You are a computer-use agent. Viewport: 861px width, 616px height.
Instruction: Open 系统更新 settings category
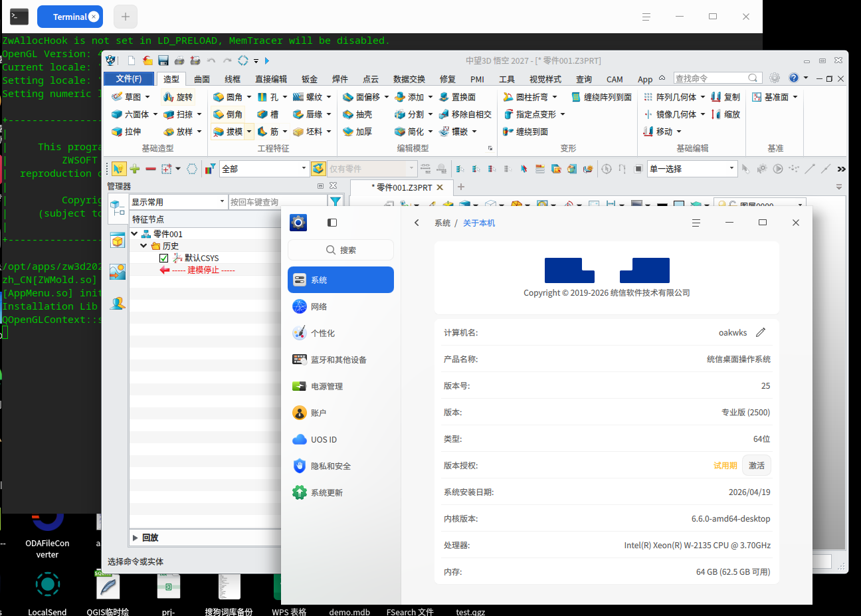click(341, 492)
